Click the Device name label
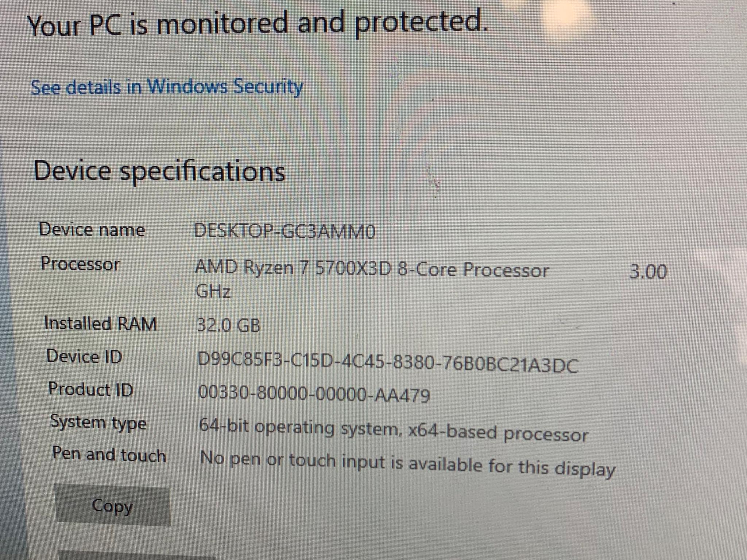The height and width of the screenshot is (560, 747). pos(92,230)
